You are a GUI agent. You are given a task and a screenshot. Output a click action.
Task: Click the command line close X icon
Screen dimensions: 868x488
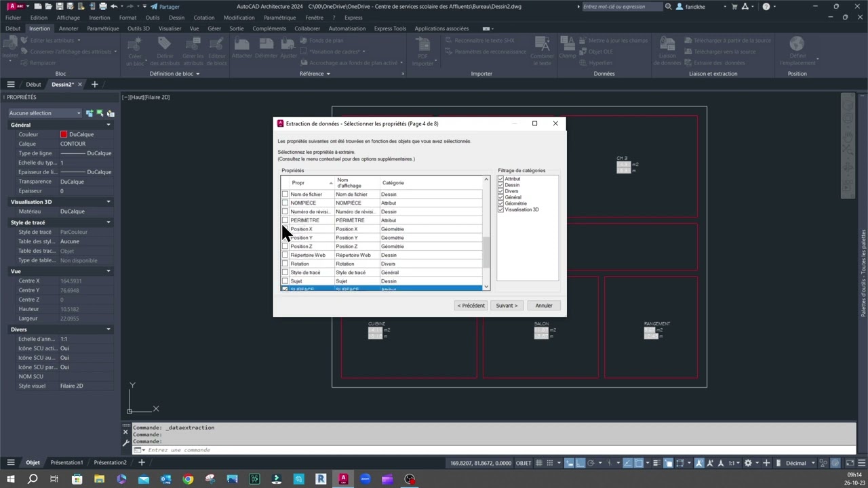[125, 431]
